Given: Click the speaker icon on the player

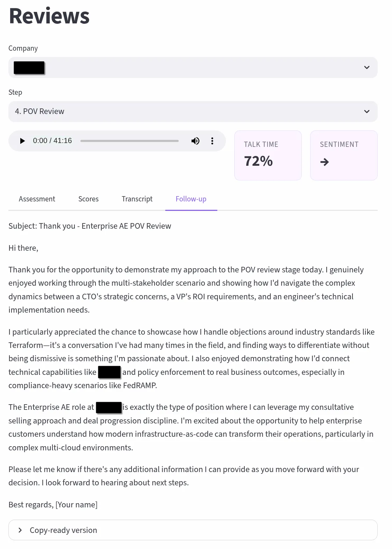Looking at the screenshot, I should (x=195, y=141).
